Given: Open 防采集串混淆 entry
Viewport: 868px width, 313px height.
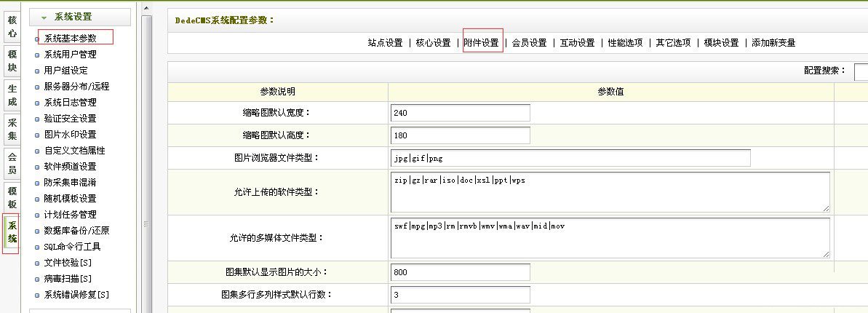Looking at the screenshot, I should coord(71,182).
